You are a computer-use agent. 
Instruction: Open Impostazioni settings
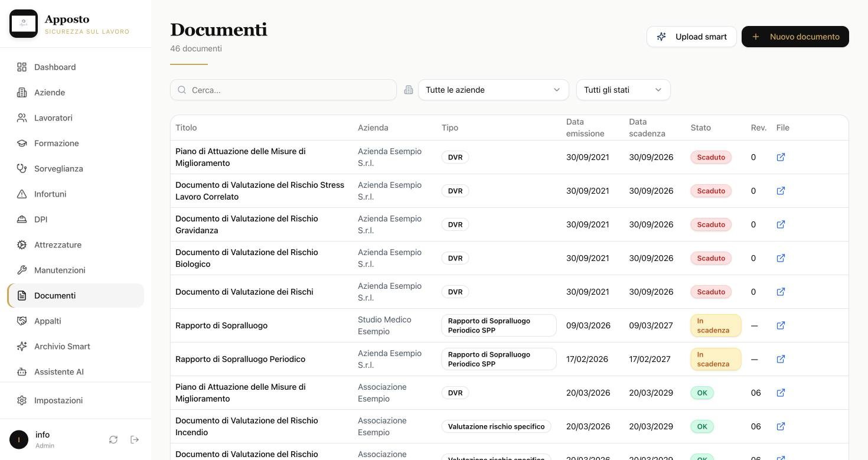(76, 400)
